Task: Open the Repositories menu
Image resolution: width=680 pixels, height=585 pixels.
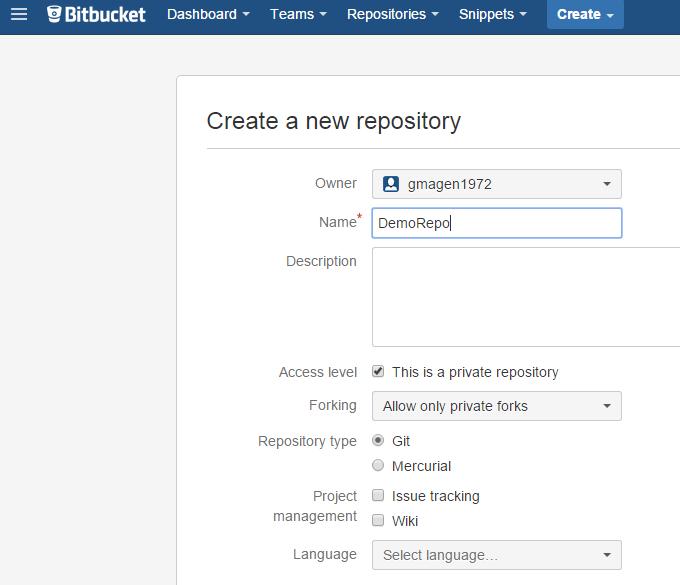Action: [x=392, y=14]
